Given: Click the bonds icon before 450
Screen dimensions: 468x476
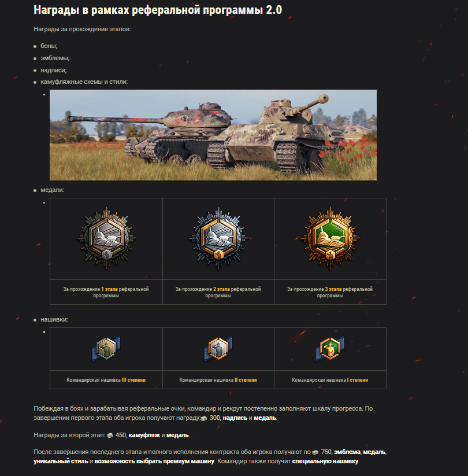Looking at the screenshot, I should point(110,436).
